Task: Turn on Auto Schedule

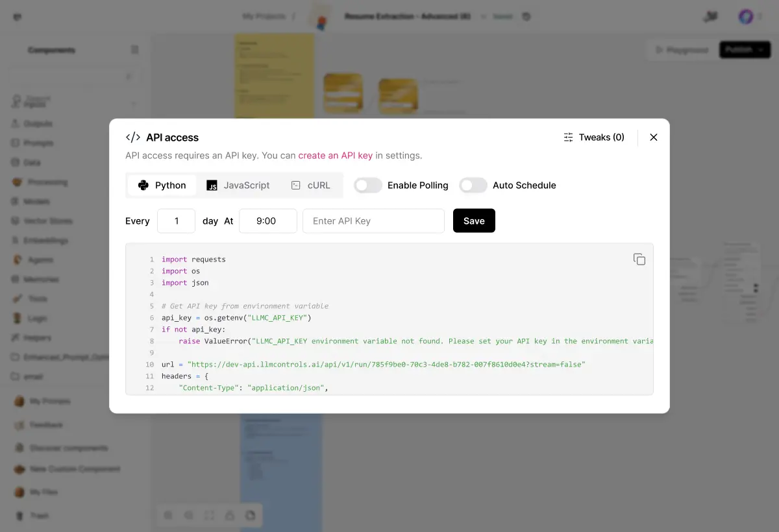Action: pyautogui.click(x=473, y=185)
